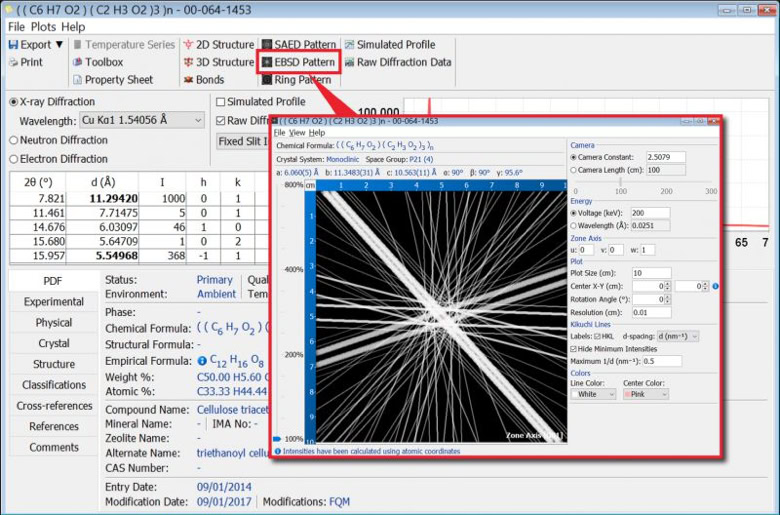Enable the Simulated Profile checkbox
The image size is (780, 515).
[221, 102]
